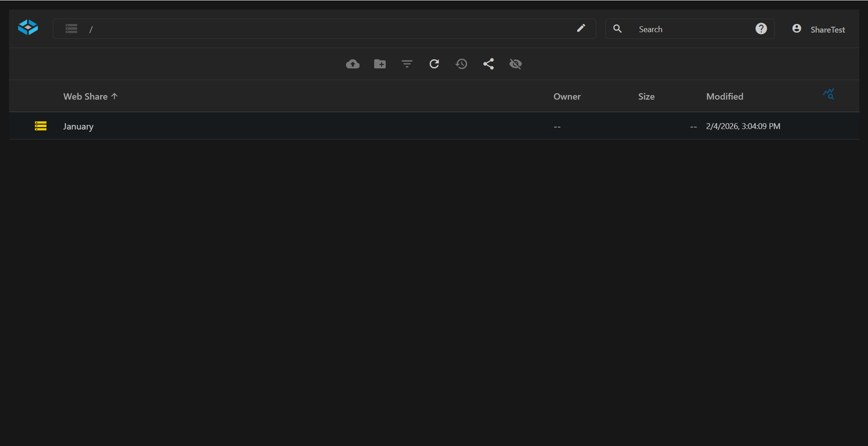The height and width of the screenshot is (446, 868).
Task: Open the ShareTest account menu
Action: (x=796, y=29)
